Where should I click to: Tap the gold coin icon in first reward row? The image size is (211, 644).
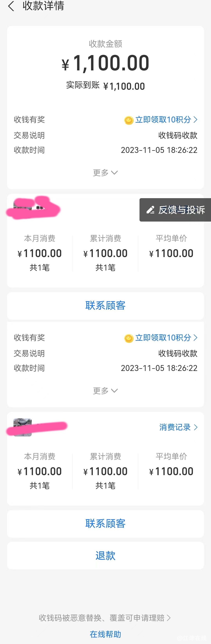(129, 120)
